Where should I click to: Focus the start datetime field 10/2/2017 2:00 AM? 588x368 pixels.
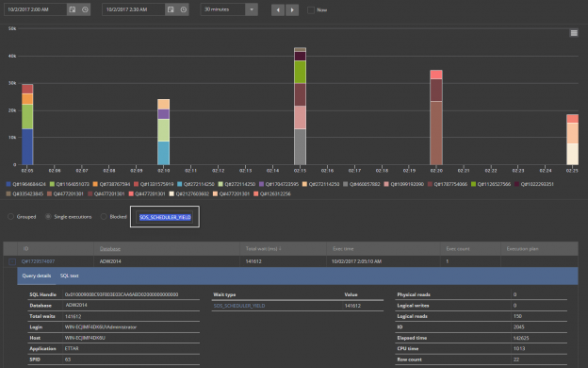pos(36,9)
